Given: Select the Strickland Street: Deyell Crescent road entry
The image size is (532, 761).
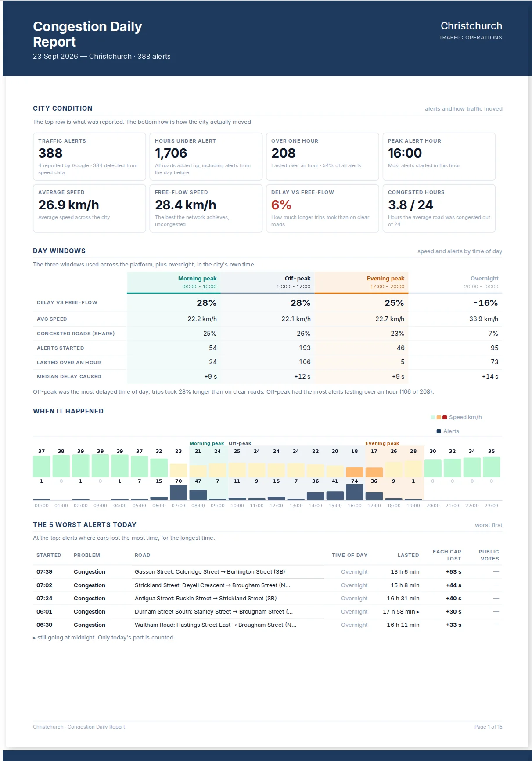Looking at the screenshot, I should pos(212,585).
